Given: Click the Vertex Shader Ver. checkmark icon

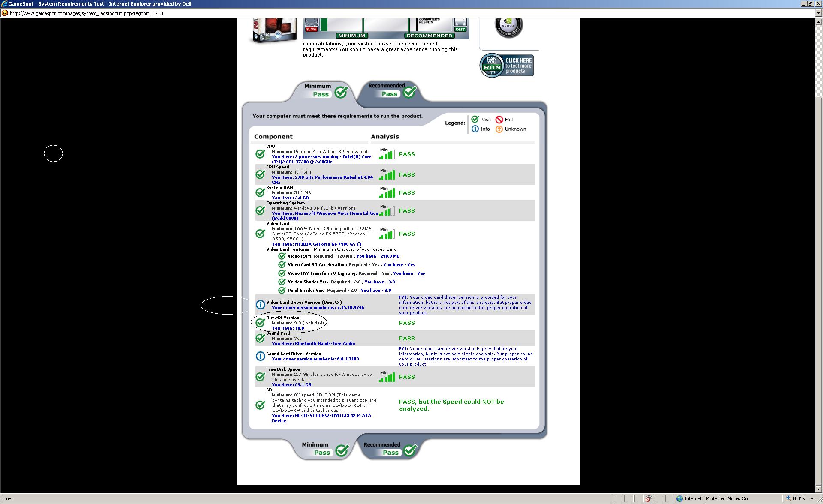Looking at the screenshot, I should coord(282,282).
